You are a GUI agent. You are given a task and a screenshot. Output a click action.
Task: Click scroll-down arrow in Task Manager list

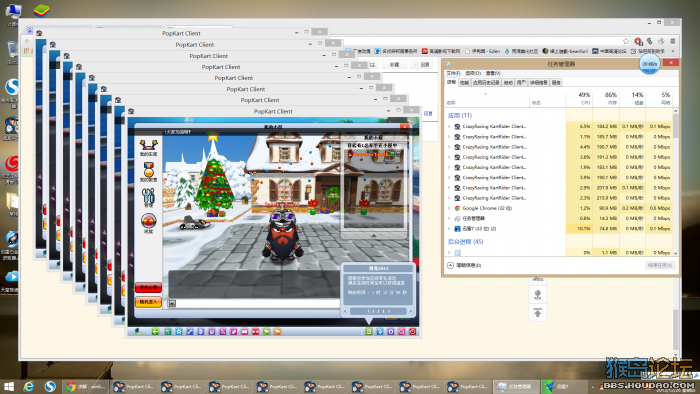click(675, 253)
